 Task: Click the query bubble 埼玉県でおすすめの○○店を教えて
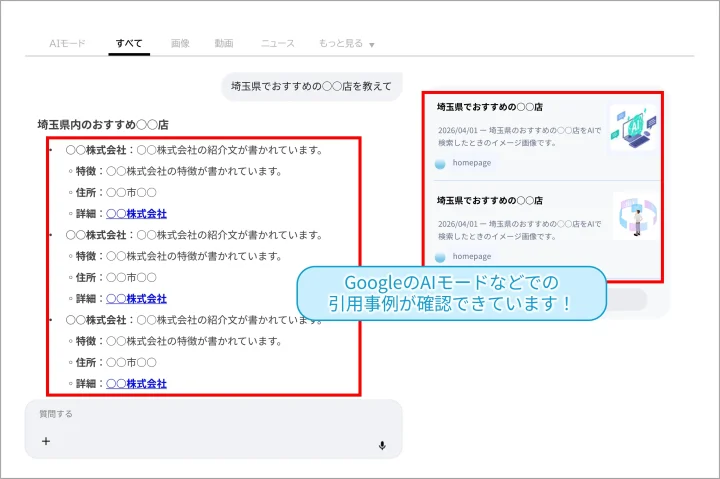312,86
